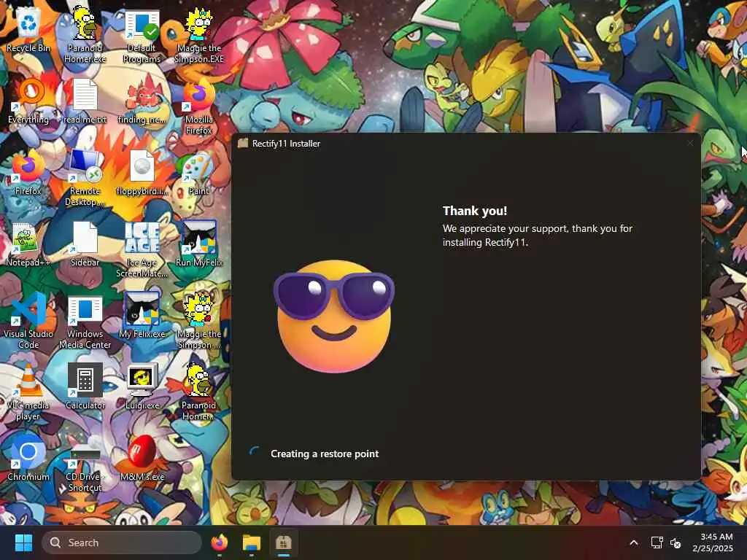Select My Felix.exe icon
Screen dimensions: 747x560
142,315
